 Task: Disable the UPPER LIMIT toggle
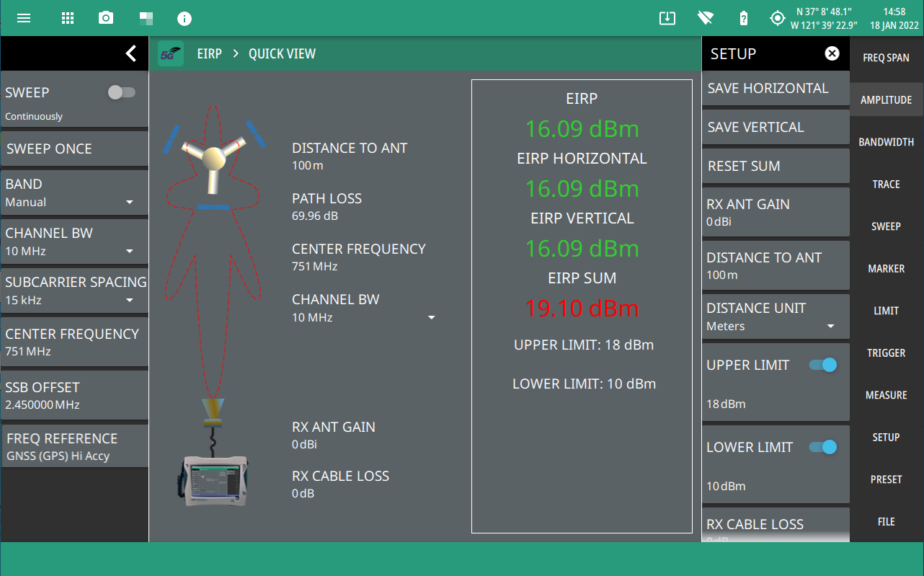(x=823, y=365)
